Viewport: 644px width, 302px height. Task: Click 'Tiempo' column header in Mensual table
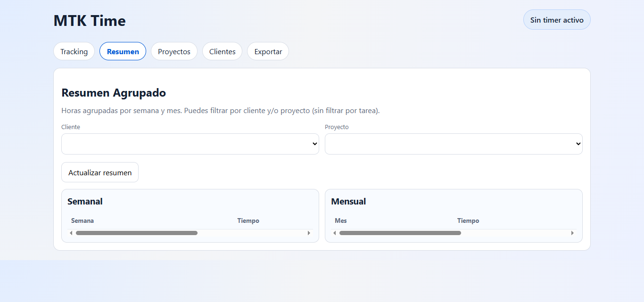pos(468,220)
